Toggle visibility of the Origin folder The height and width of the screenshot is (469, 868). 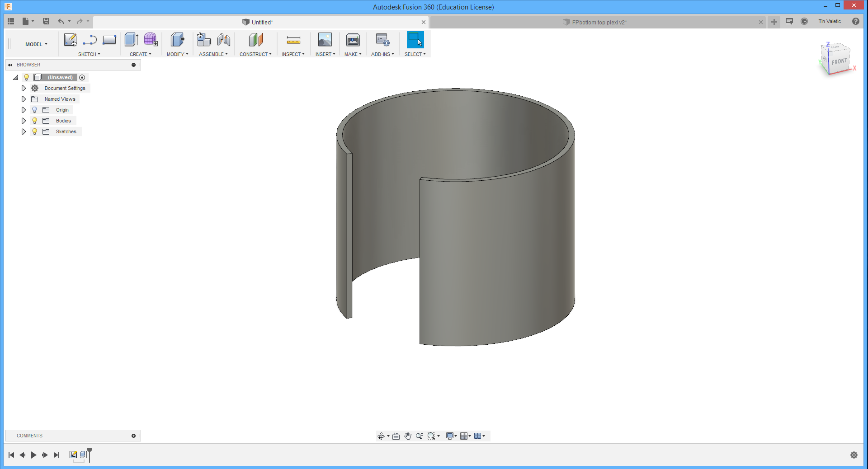(34, 110)
